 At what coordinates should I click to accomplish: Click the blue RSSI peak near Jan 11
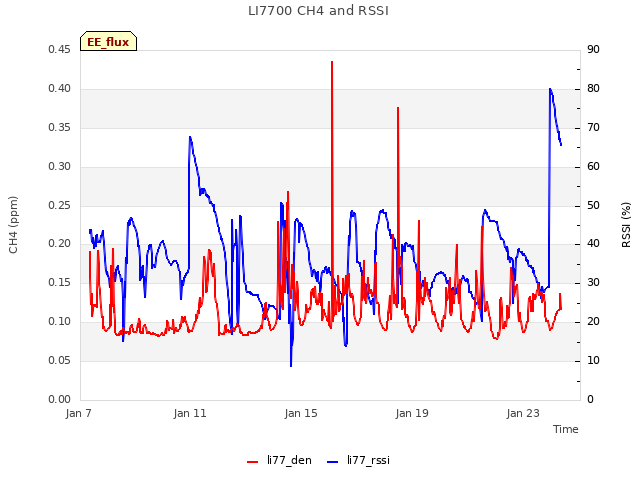click(x=190, y=137)
